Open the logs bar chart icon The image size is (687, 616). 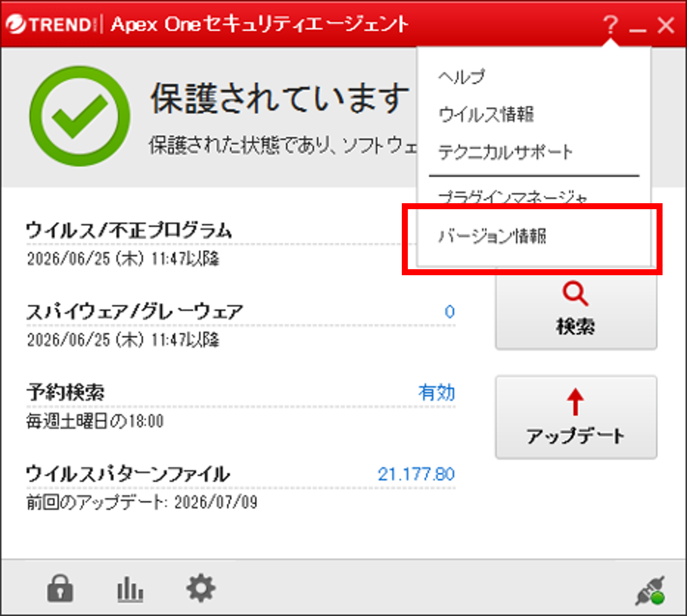coord(130,589)
